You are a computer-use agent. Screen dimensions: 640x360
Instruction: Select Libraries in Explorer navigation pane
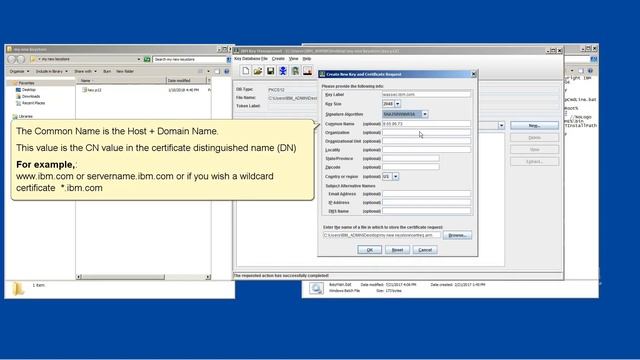[x=25, y=116]
